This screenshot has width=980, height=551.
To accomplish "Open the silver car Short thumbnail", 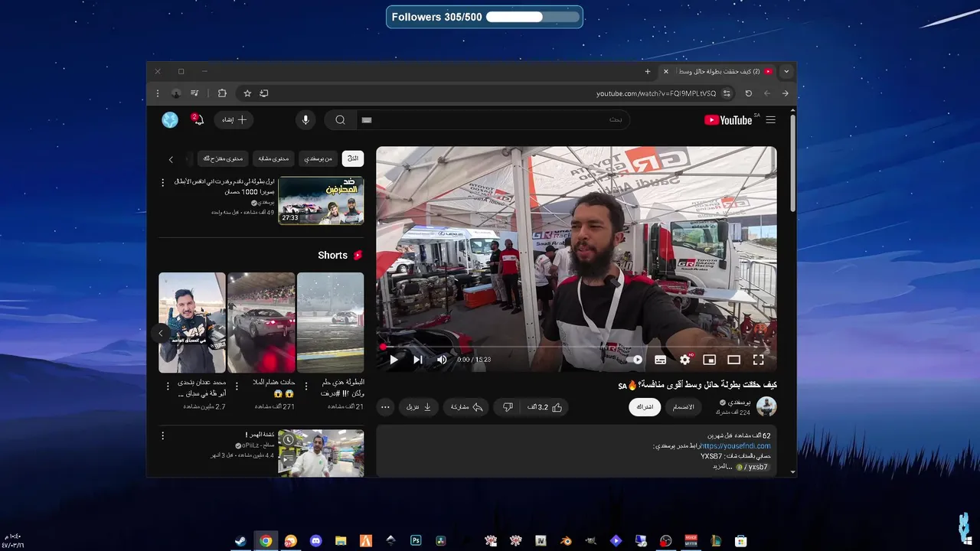I will [261, 322].
